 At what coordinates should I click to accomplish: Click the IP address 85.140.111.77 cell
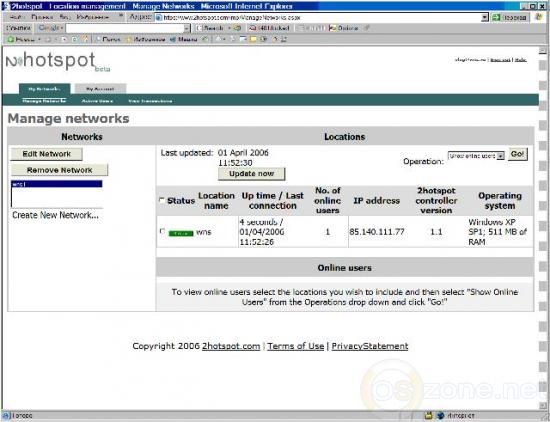pos(377,232)
